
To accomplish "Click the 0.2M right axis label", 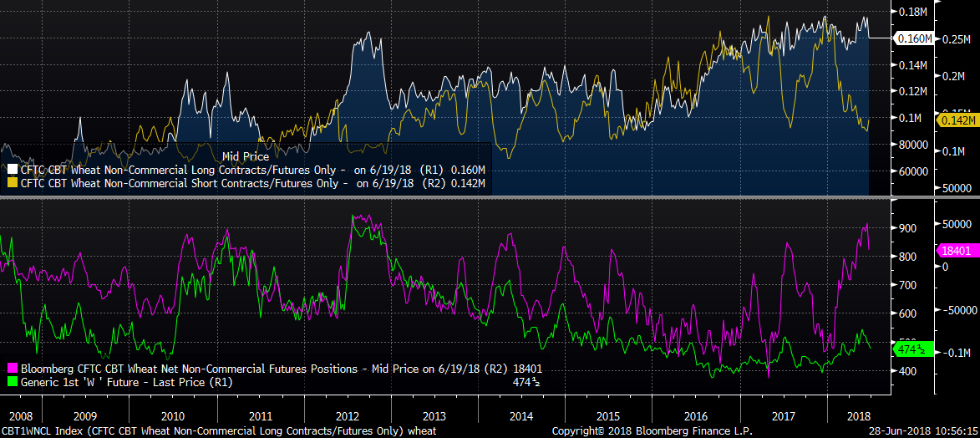I will point(955,76).
